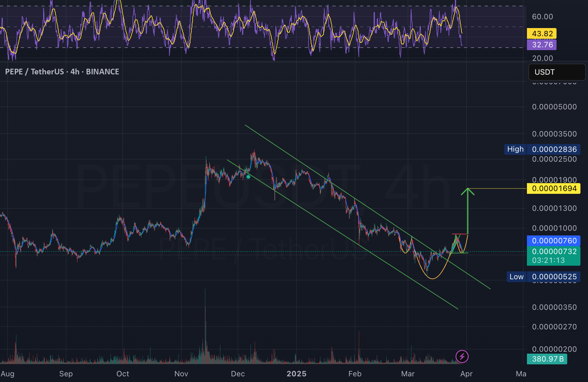Click the 0.00005000 price scale label
The width and height of the screenshot is (588, 382).
click(554, 107)
